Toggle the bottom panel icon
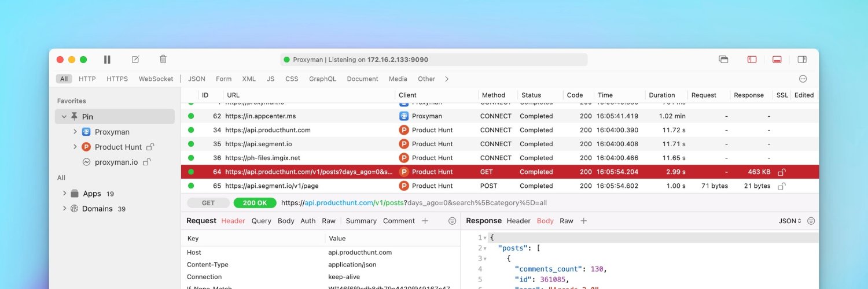 point(777,60)
